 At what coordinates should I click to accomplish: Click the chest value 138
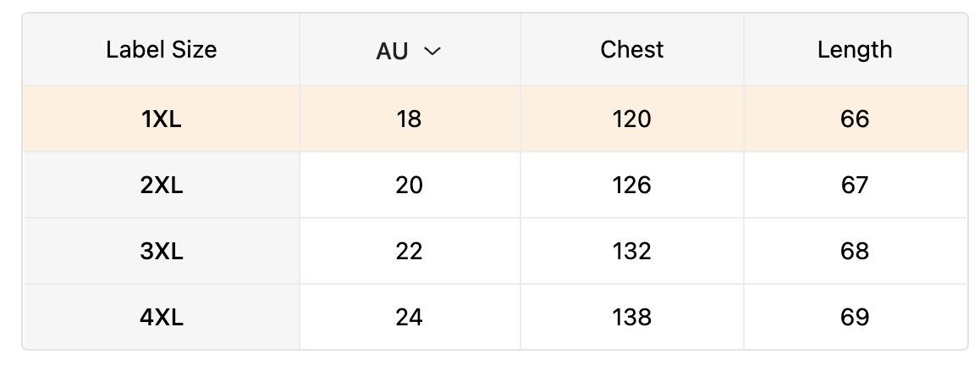[x=632, y=317]
